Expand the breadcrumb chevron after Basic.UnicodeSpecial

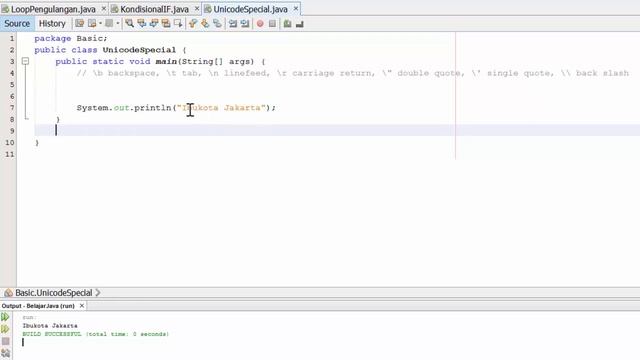point(98,293)
